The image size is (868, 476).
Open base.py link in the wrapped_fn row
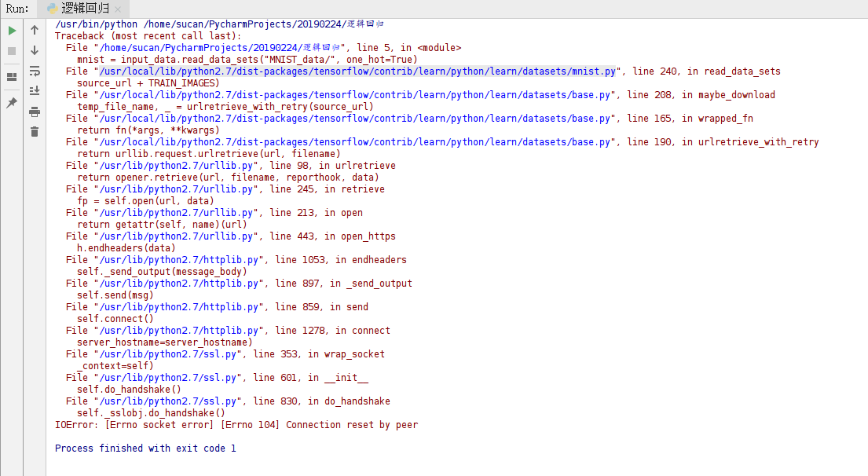[x=354, y=119]
